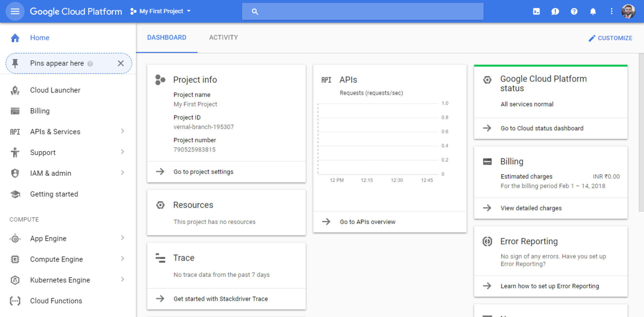Open the My First Project dropdown
Screen dimensions: 644x317
(160, 11)
